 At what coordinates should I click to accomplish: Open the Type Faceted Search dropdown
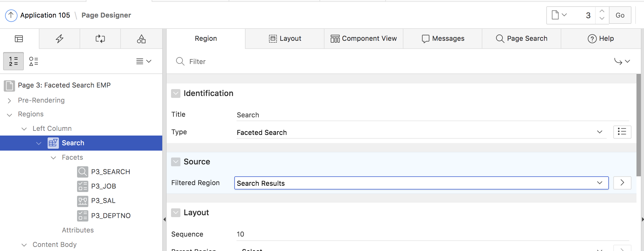click(x=421, y=132)
